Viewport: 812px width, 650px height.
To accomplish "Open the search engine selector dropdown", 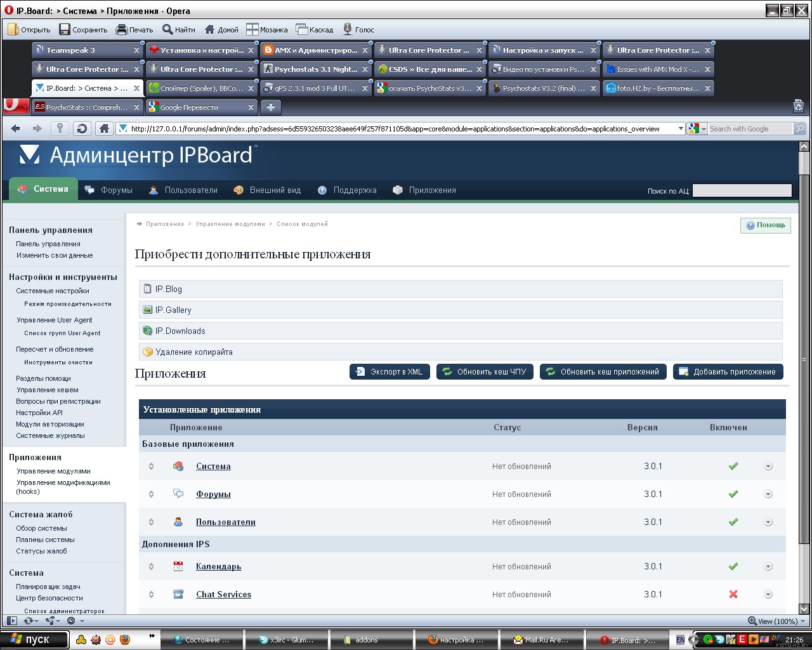I will [x=704, y=129].
